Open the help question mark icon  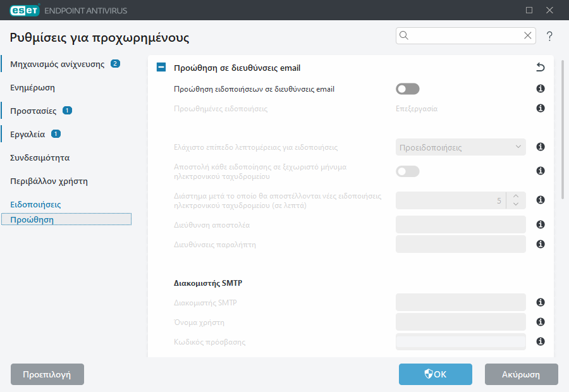point(549,36)
